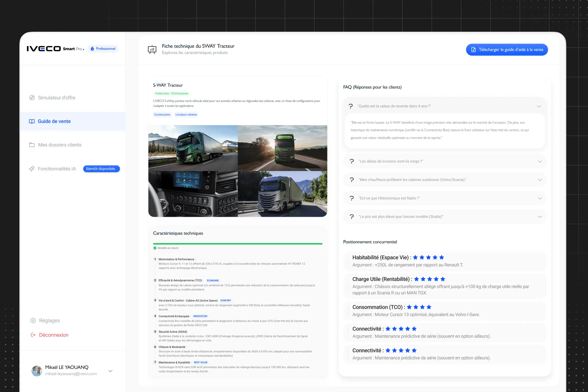Viewport: 588px width, 392px height.
Task: Open the truck dashboard interior photo
Action: click(193, 194)
